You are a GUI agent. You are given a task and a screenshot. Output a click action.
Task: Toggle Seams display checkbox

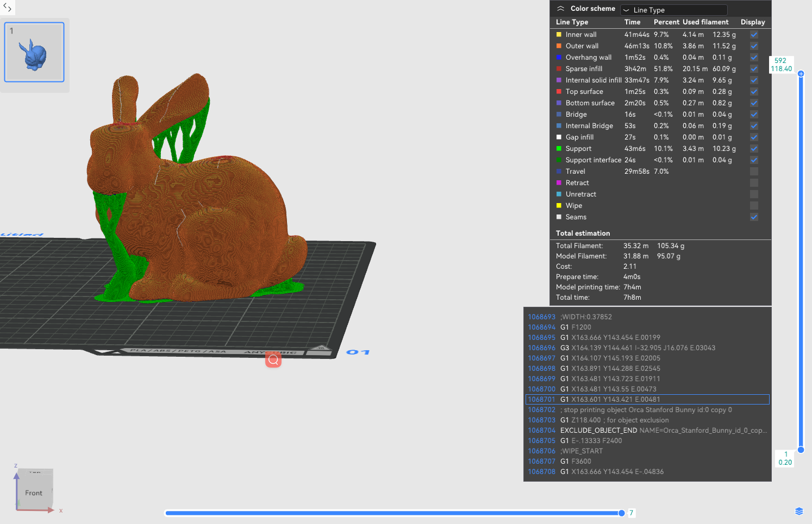click(x=754, y=217)
